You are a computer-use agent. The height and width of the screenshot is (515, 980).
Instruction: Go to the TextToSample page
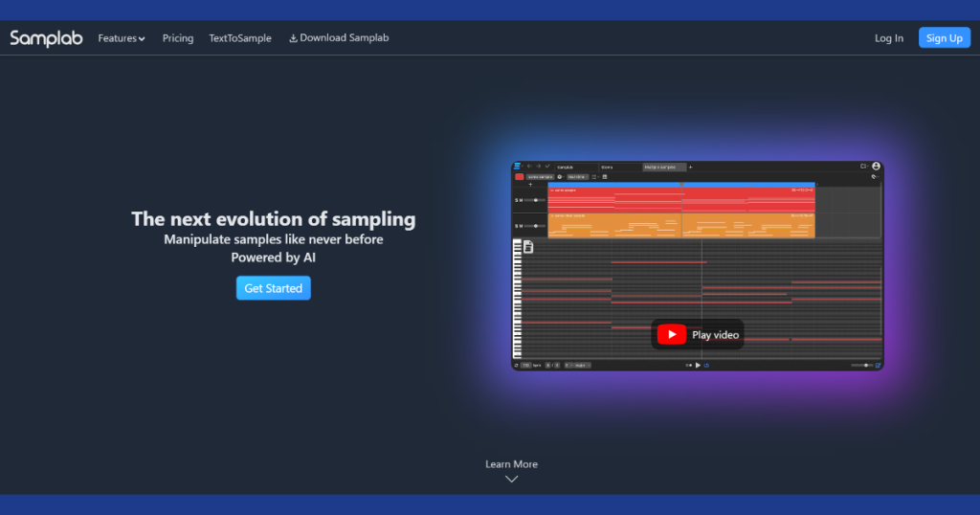tap(240, 38)
